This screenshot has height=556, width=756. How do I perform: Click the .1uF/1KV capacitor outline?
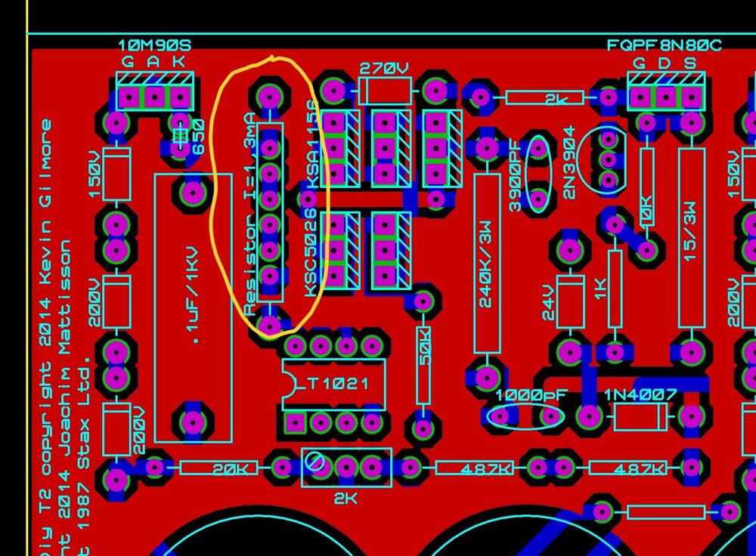pos(193,307)
